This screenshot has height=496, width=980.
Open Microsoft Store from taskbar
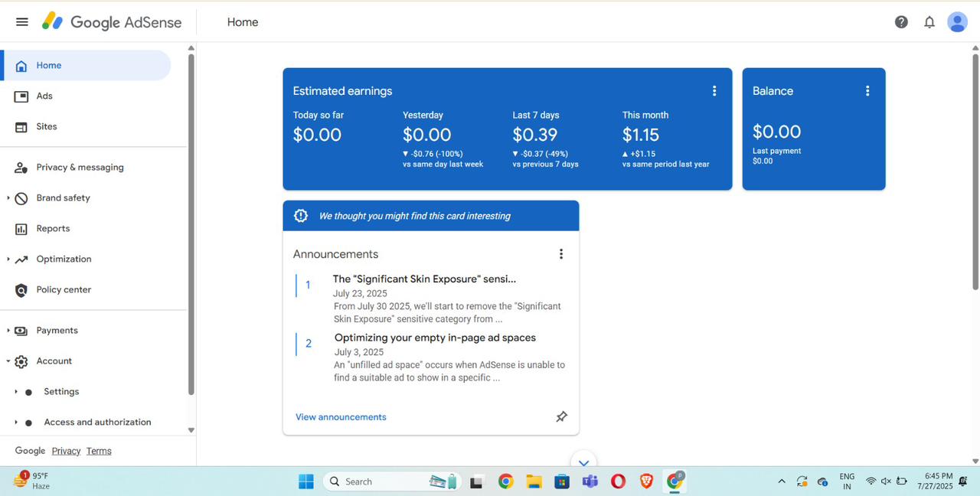562,481
